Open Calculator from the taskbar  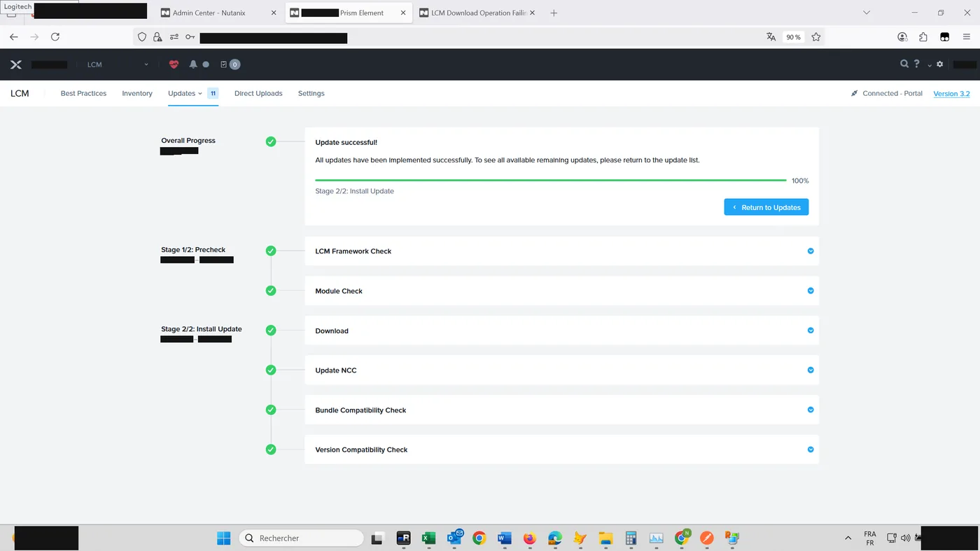click(631, 538)
